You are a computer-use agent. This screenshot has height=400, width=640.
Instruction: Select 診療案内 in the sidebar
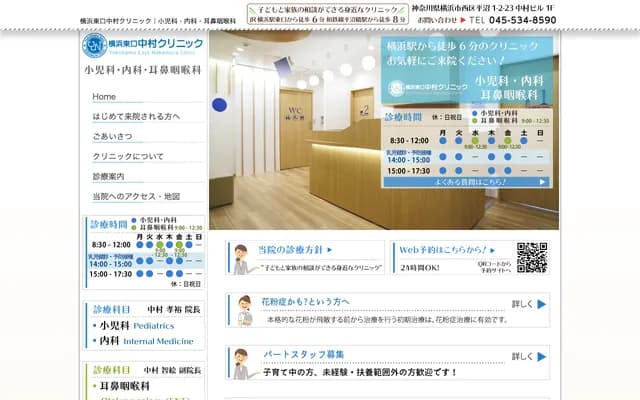point(109,177)
